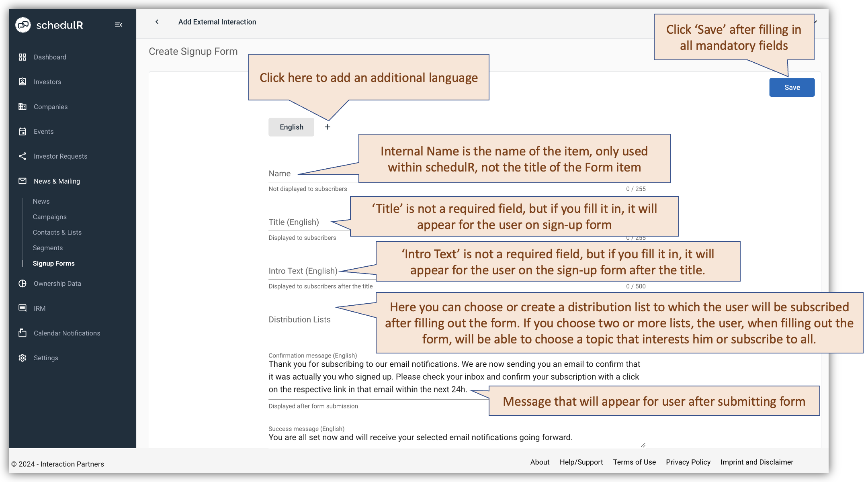The image size is (868, 482).
Task: Open the Privacy Policy link
Action: point(688,462)
